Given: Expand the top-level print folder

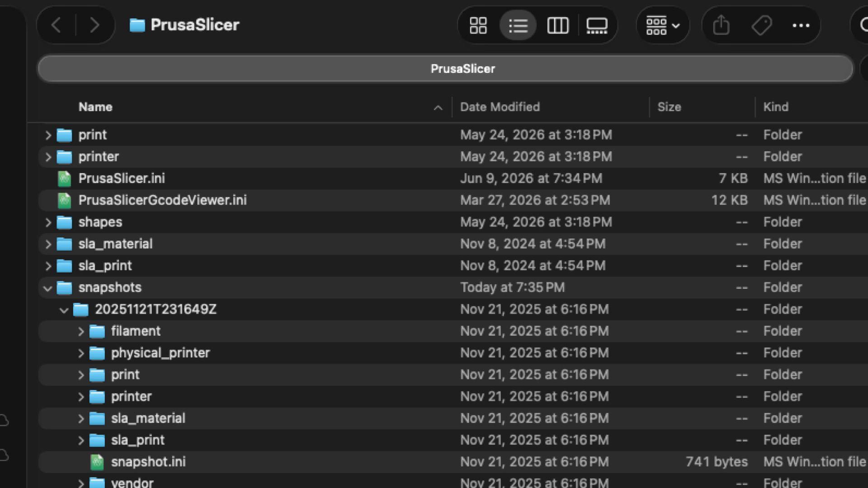Looking at the screenshot, I should point(48,135).
